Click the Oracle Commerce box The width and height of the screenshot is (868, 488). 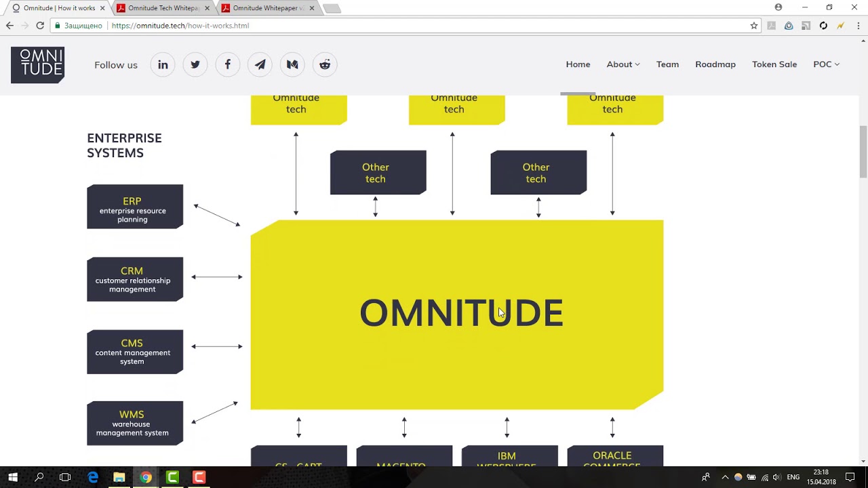[x=615, y=456]
